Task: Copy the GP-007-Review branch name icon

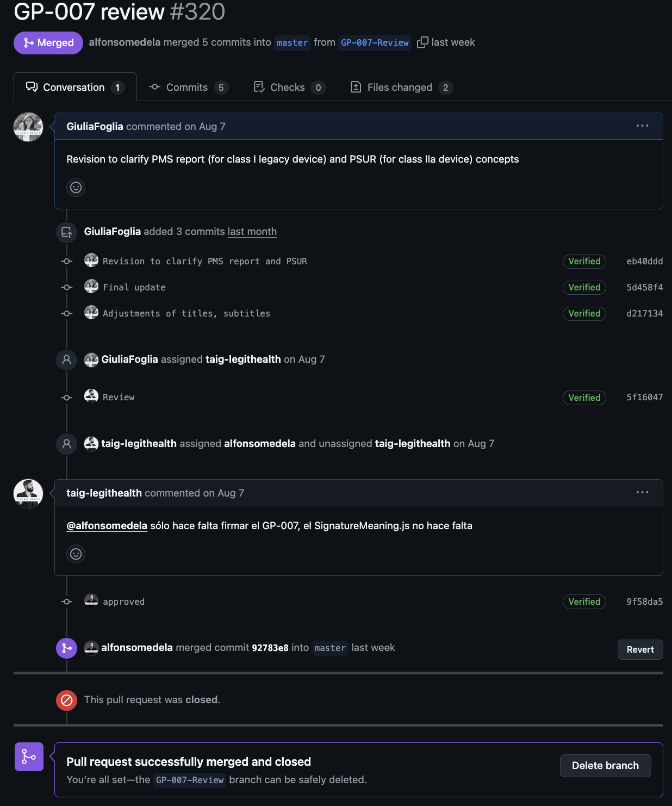Action: (422, 42)
